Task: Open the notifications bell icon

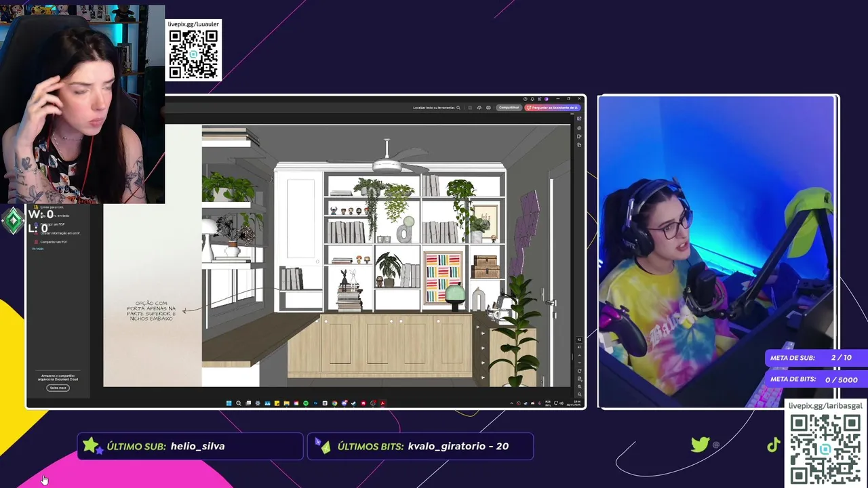Action: [532, 99]
